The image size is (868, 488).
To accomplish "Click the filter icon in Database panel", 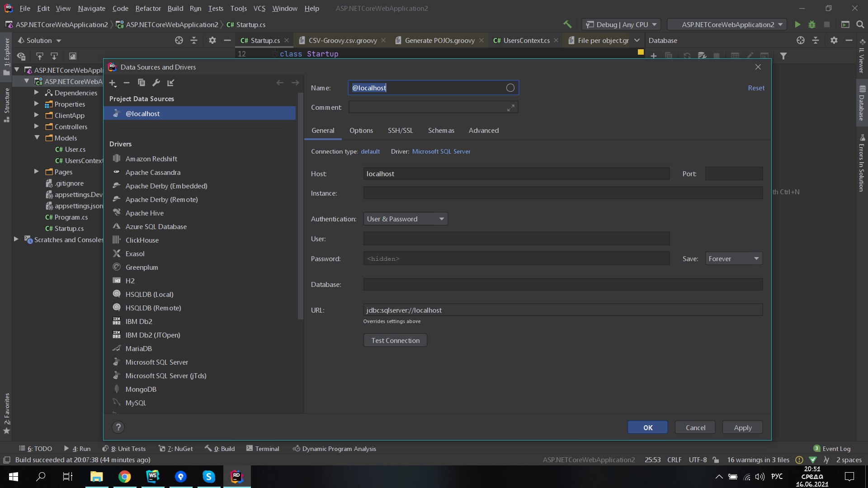I will tap(783, 56).
